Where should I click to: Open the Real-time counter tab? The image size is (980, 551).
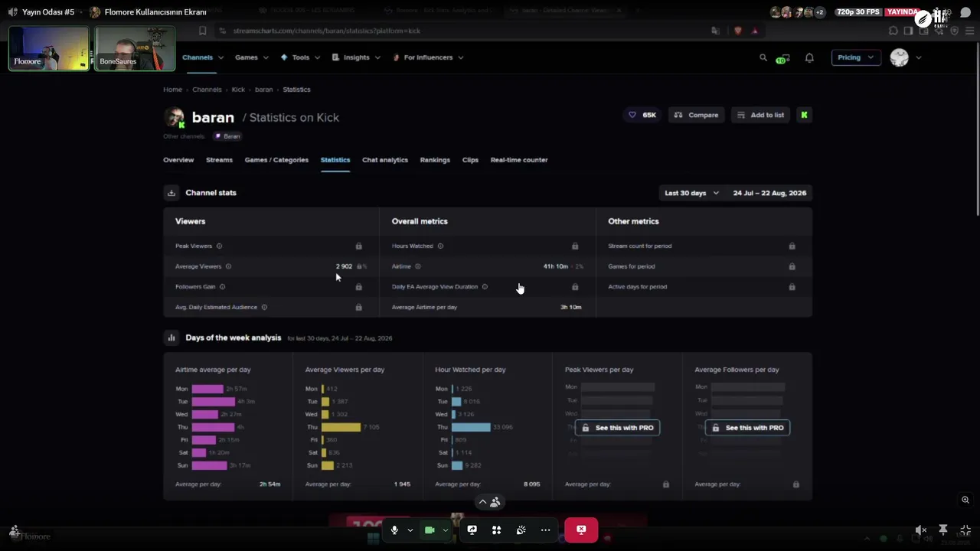click(x=519, y=160)
